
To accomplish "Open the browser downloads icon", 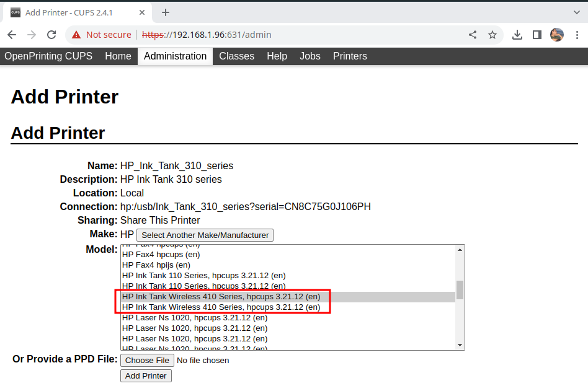I will (x=517, y=35).
